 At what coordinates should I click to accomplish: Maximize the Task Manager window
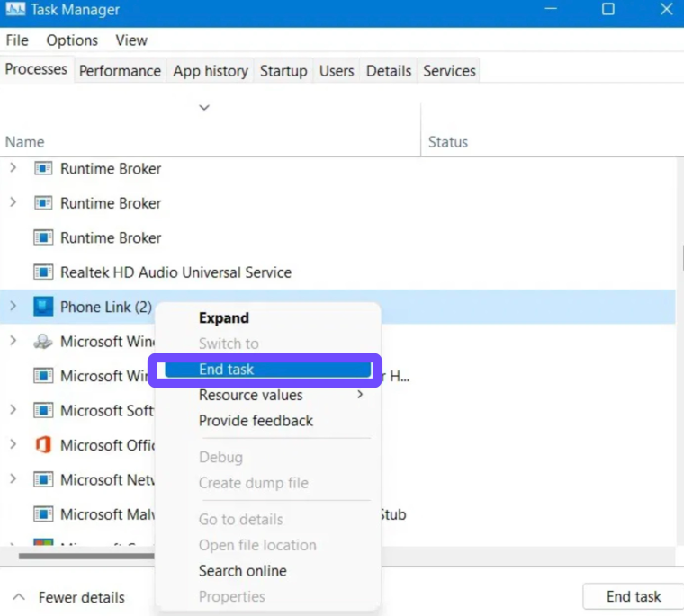pyautogui.click(x=608, y=9)
